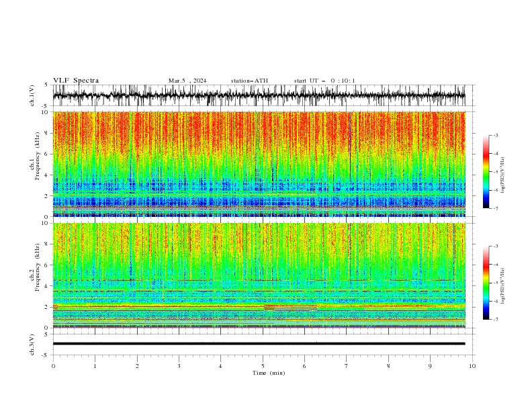532x411 pixels.
Task: Click the upper color bar 'log(PSD)(V²/Hz)' label
Action: 503,175
